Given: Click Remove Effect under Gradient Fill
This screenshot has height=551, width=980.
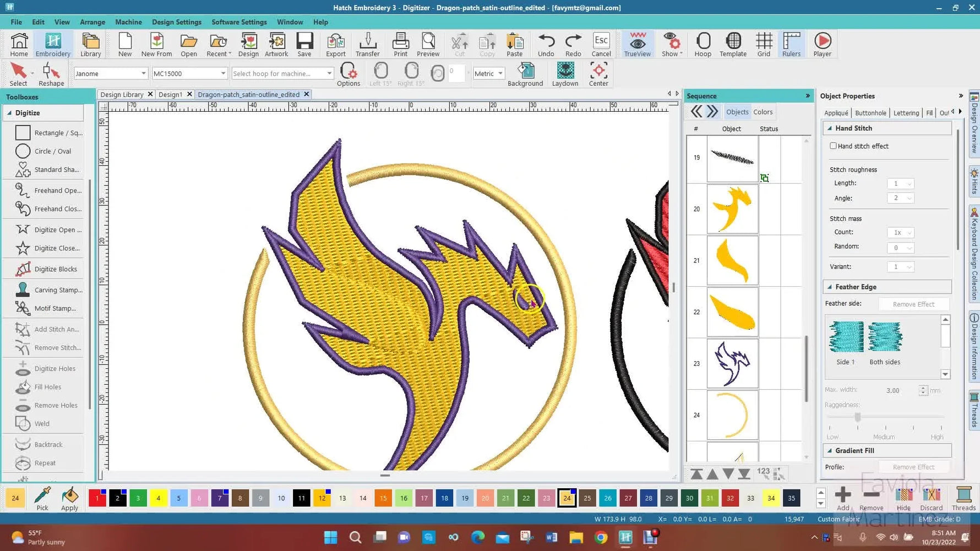Looking at the screenshot, I should coord(913,466).
